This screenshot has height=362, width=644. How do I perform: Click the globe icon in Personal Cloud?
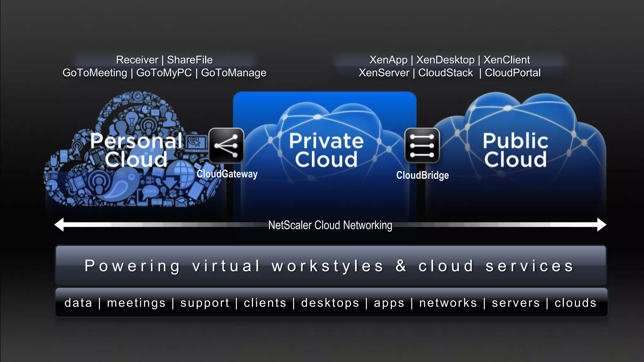pos(180,174)
